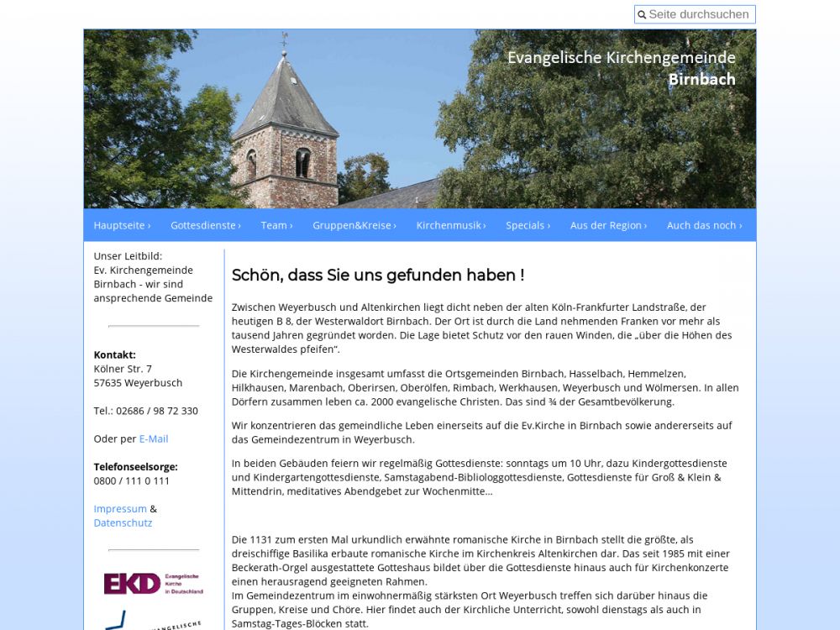The image size is (840, 630).
Task: Click the search magnifier icon
Action: pyautogui.click(x=642, y=15)
